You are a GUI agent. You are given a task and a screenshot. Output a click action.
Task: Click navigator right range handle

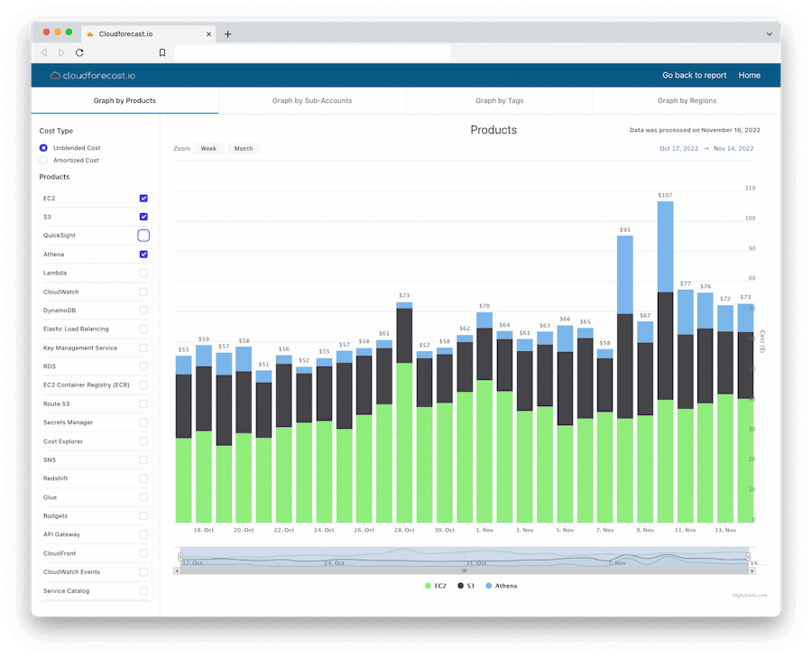click(748, 556)
